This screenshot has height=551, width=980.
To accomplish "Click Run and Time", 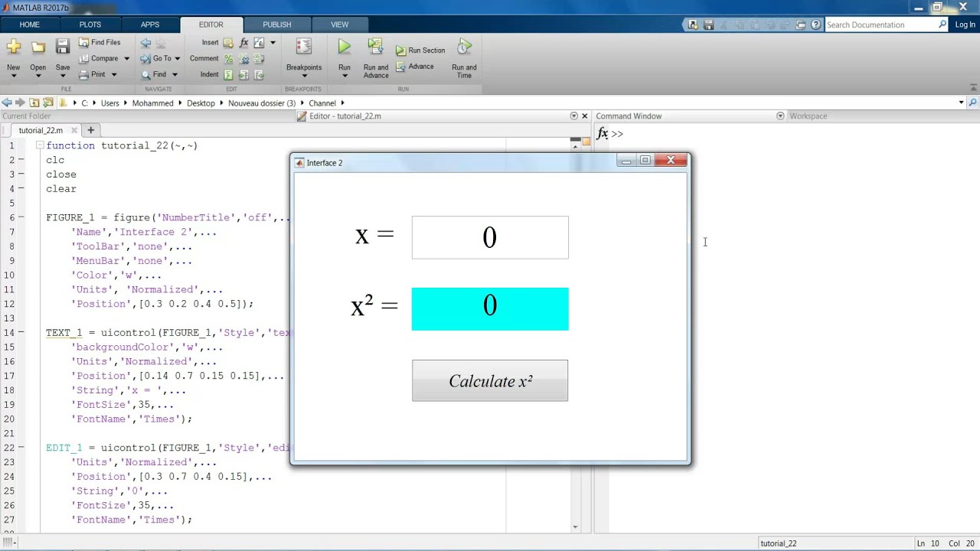I will click(x=464, y=58).
